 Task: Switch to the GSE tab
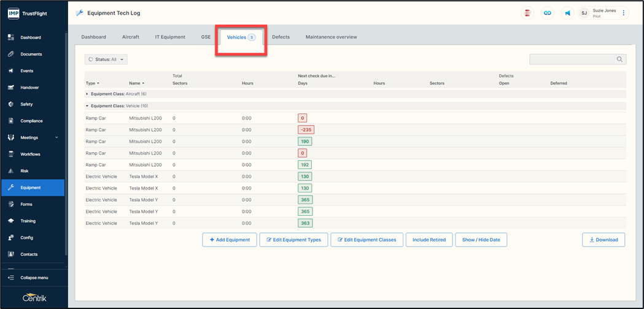click(206, 37)
